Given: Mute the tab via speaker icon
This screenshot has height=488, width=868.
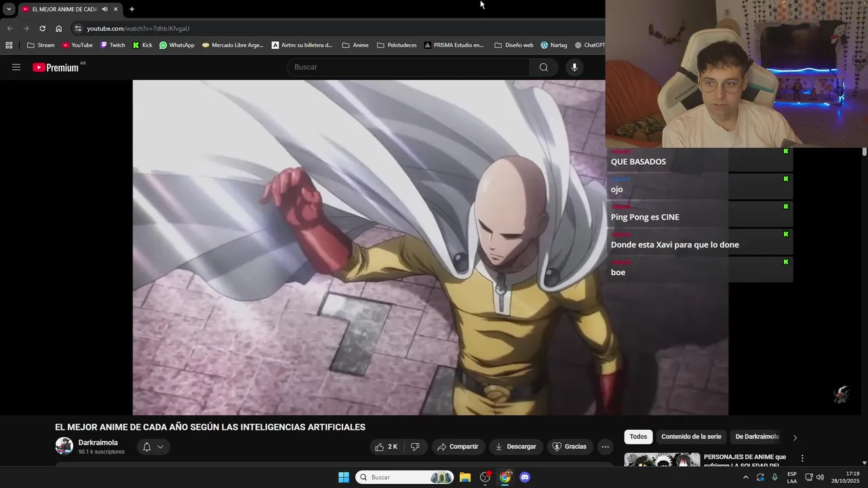Looking at the screenshot, I should click(104, 9).
